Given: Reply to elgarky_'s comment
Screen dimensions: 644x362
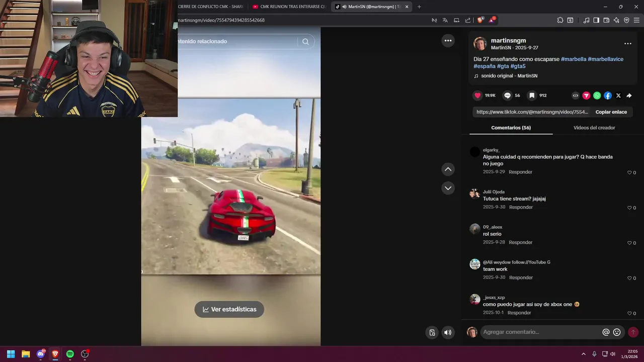Looking at the screenshot, I should [520, 172].
